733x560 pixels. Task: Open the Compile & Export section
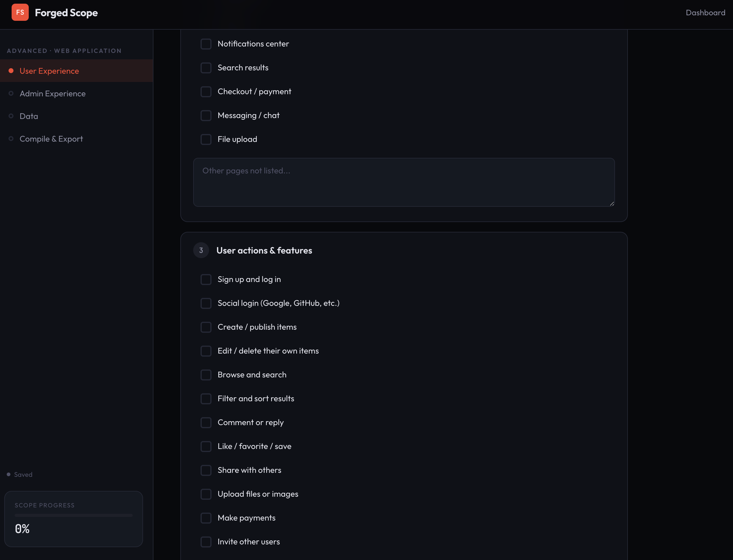tap(51, 139)
